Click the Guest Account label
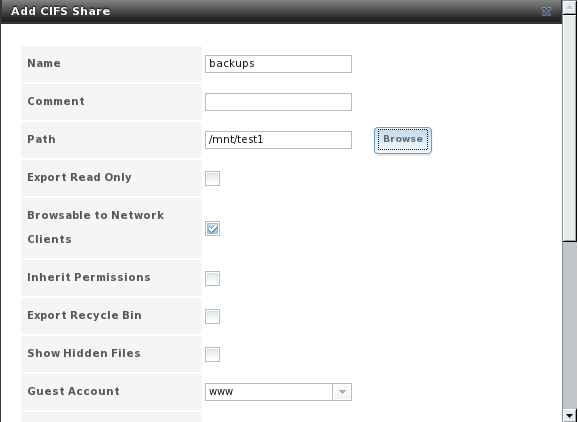578x422 pixels. tap(73, 391)
